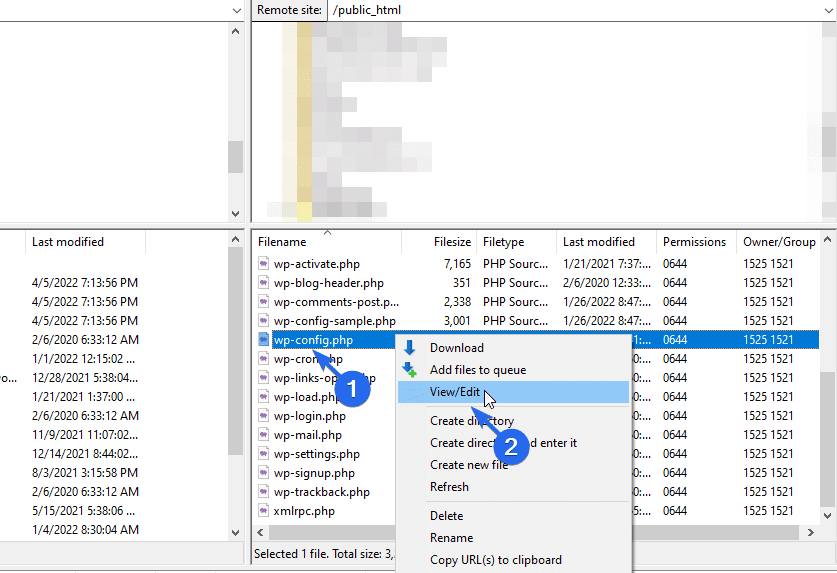
Task: Select the wp-mail.php filename
Action: [x=307, y=435]
